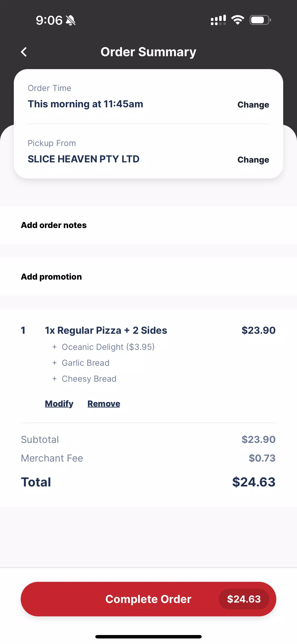Change the pickup location

click(x=253, y=159)
